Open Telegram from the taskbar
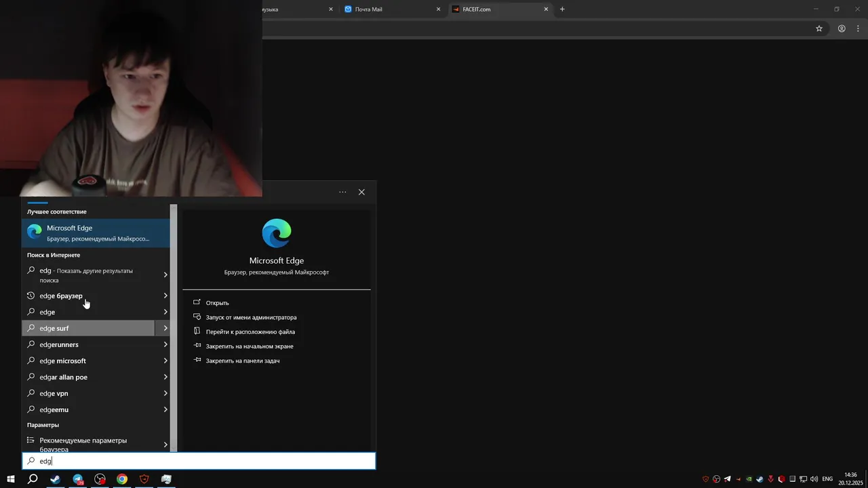The height and width of the screenshot is (488, 868). (x=77, y=479)
